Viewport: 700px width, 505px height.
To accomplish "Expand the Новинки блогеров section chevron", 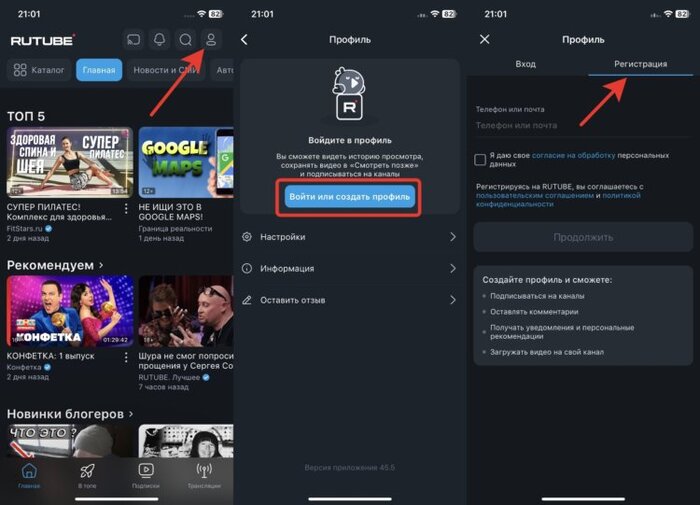I will [x=131, y=414].
